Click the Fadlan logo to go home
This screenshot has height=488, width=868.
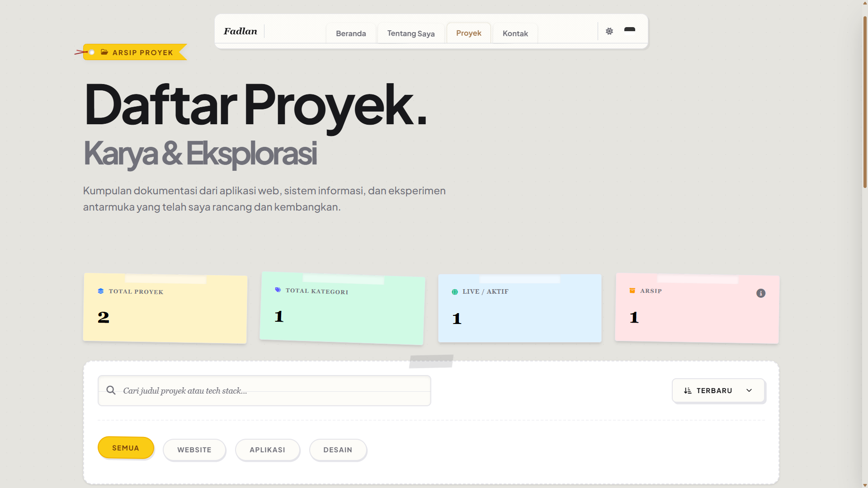point(241,31)
